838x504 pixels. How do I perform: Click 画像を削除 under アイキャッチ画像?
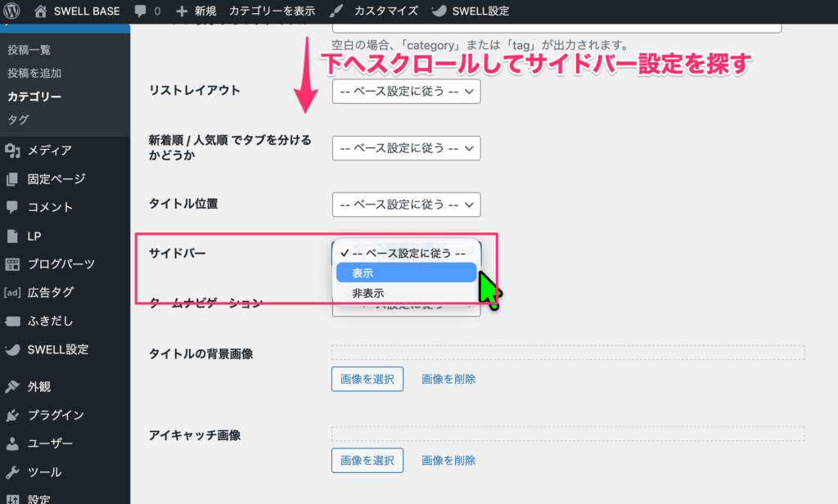click(x=448, y=460)
